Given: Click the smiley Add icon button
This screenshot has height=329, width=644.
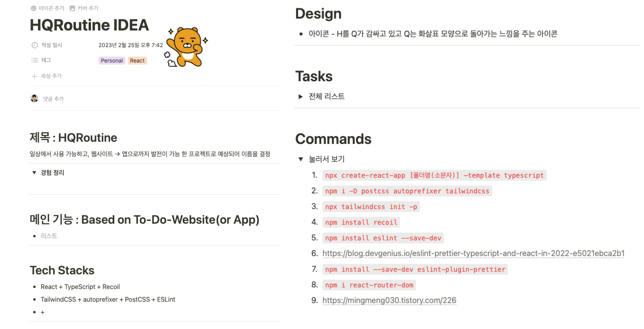Looking at the screenshot, I should (x=33, y=8).
